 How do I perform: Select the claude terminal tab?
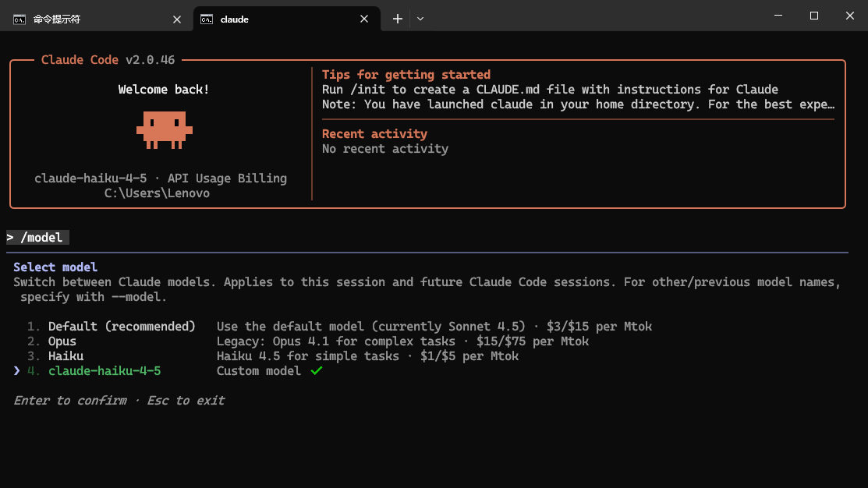(287, 19)
